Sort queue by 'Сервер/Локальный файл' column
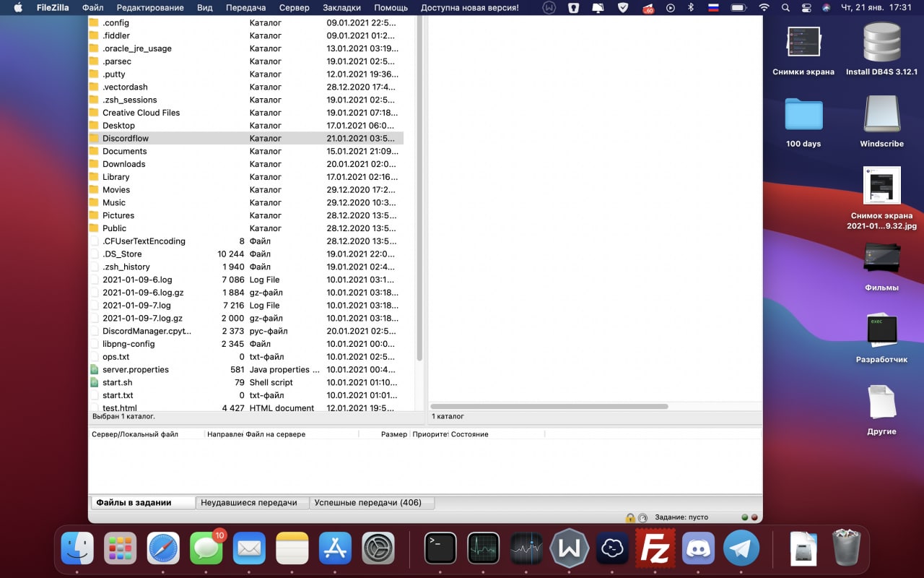This screenshot has width=924, height=578. (x=147, y=434)
